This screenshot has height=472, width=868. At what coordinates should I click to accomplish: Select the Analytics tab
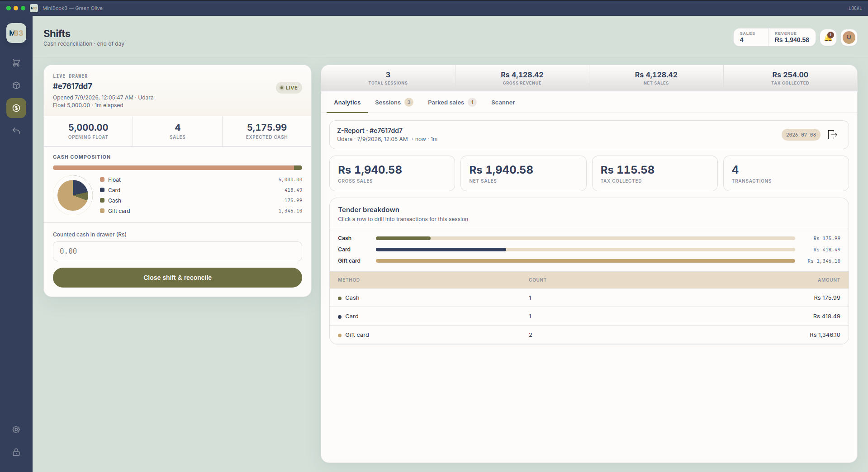tap(347, 102)
